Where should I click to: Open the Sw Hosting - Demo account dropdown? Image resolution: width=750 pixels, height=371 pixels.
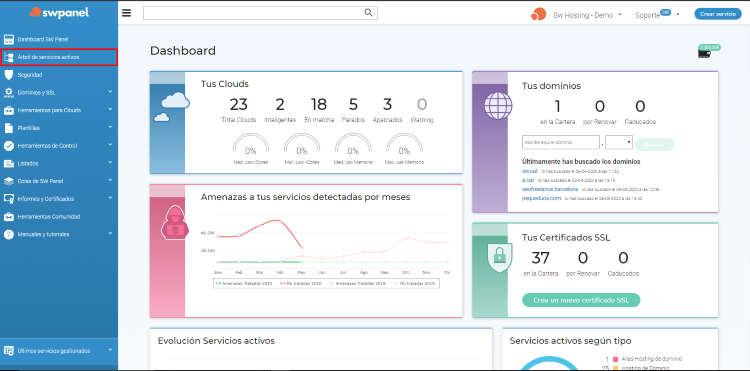pyautogui.click(x=587, y=15)
